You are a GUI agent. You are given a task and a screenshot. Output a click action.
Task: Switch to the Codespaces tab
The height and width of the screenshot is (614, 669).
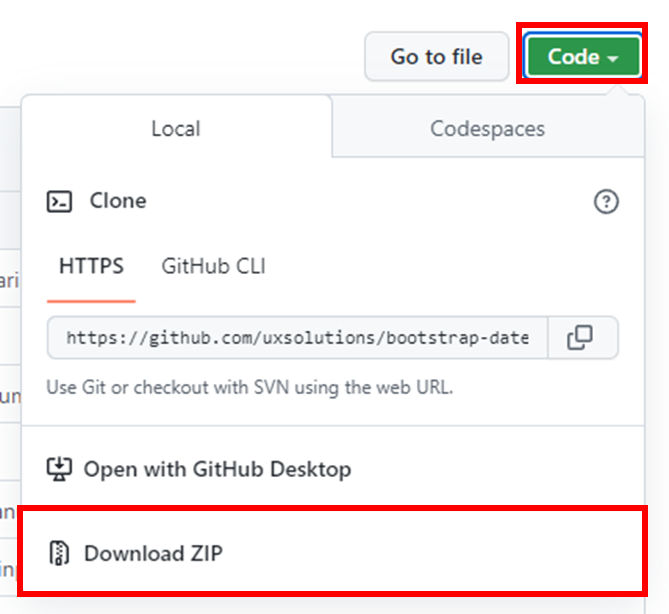(488, 128)
